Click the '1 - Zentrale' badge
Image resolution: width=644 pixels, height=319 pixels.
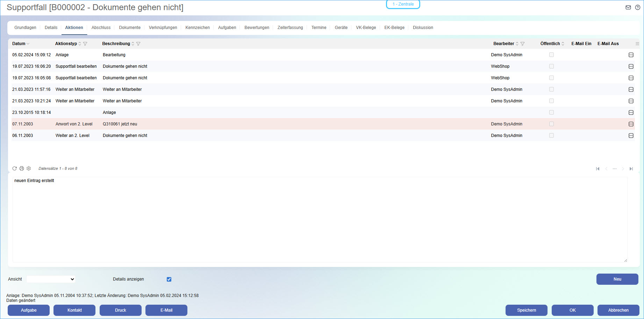click(403, 4)
